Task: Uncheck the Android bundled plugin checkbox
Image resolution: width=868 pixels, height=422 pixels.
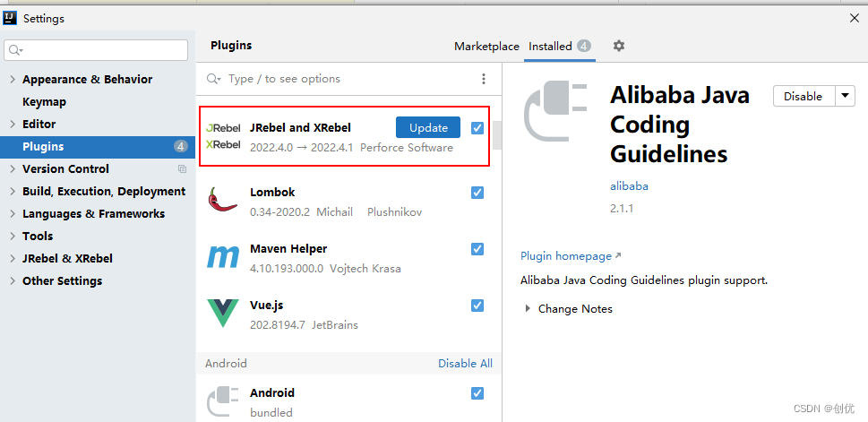Action: tap(477, 393)
